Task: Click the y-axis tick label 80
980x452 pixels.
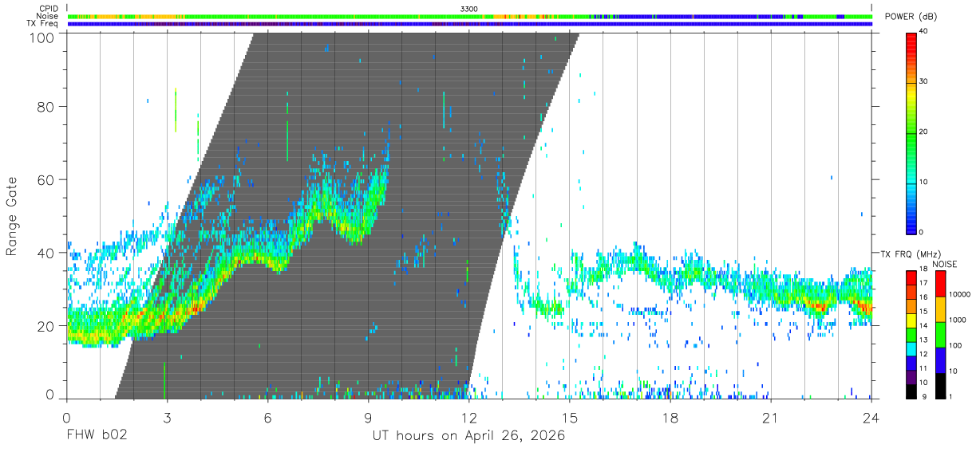Action: click(47, 107)
